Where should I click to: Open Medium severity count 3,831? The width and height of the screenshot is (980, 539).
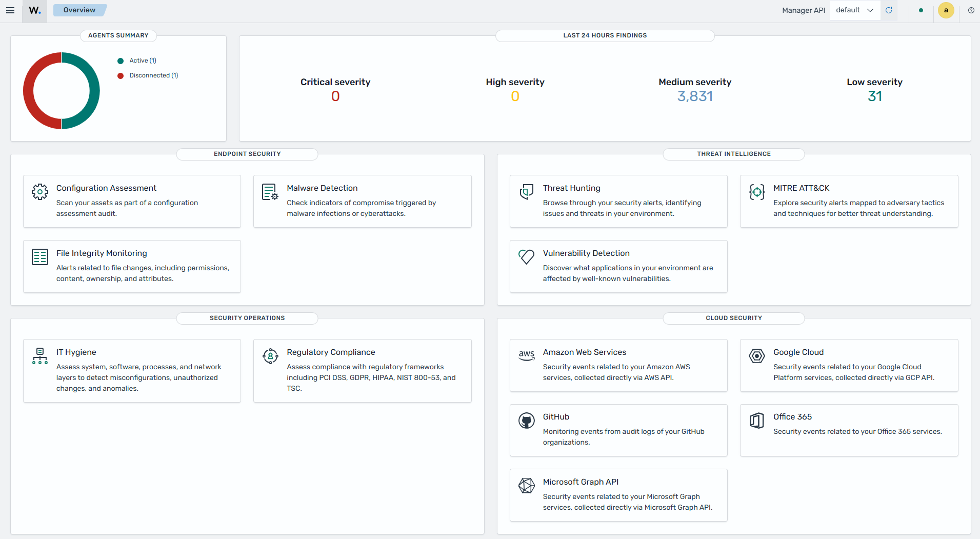tap(695, 96)
